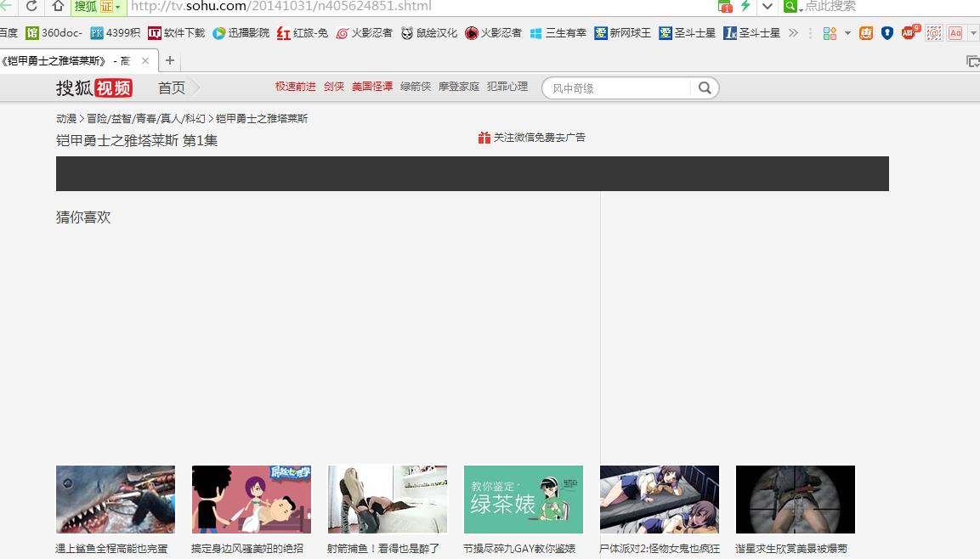Open the 摩登家庭 link
Image resolution: width=980 pixels, height=559 pixels.
tap(459, 86)
